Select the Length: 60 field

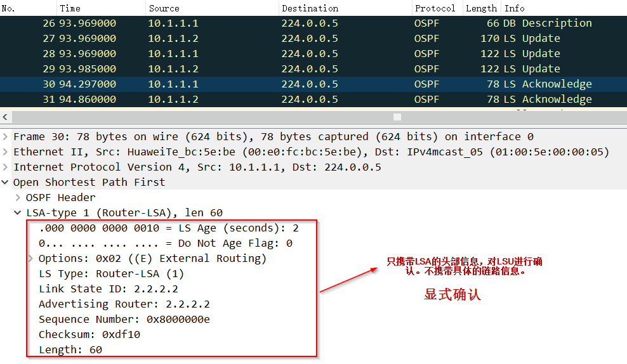[70, 349]
